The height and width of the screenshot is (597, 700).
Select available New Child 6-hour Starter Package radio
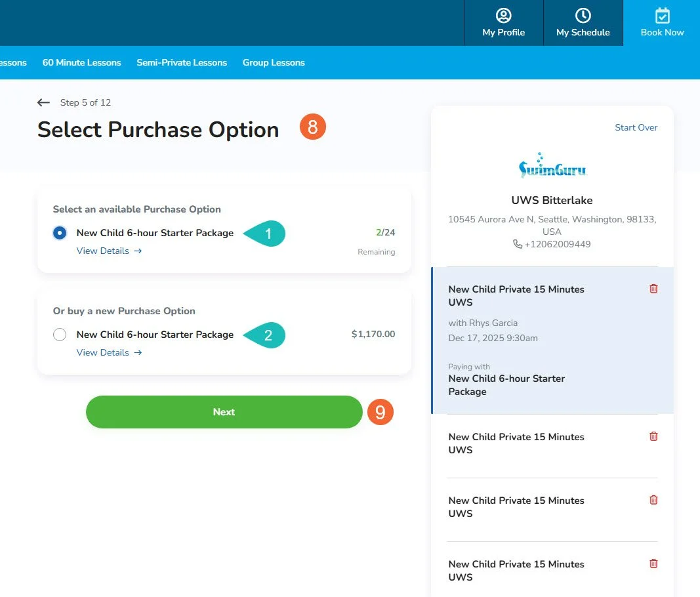pos(60,233)
